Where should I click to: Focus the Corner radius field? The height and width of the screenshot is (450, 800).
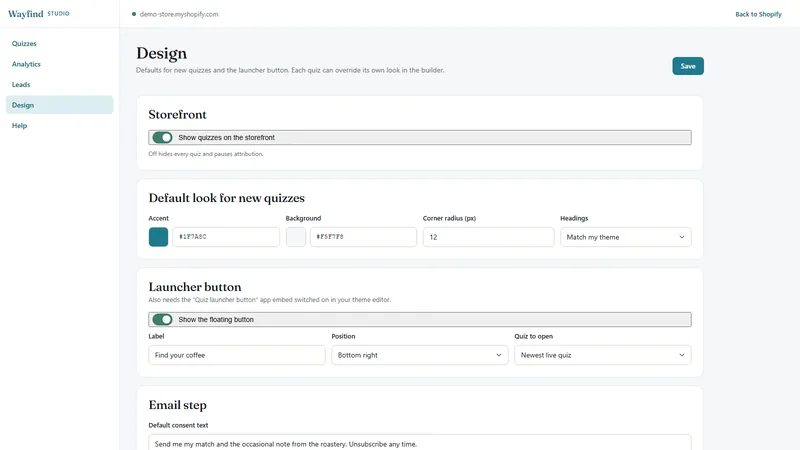tap(488, 237)
